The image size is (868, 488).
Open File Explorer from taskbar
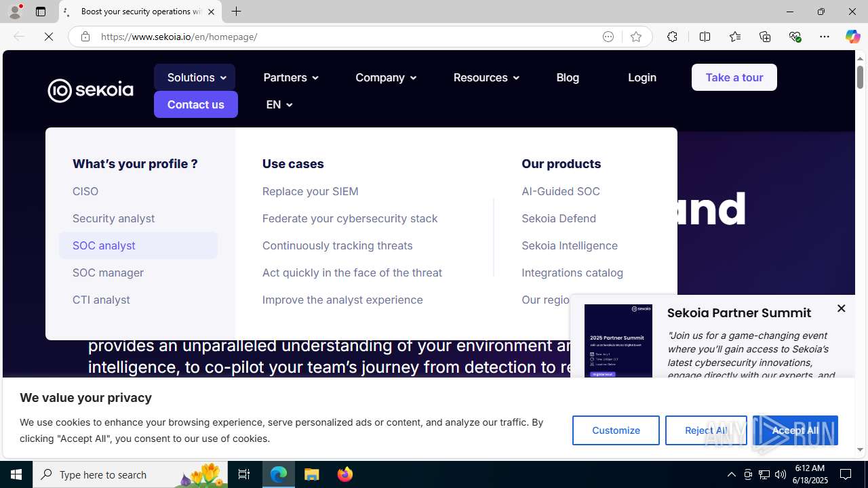tap(312, 474)
